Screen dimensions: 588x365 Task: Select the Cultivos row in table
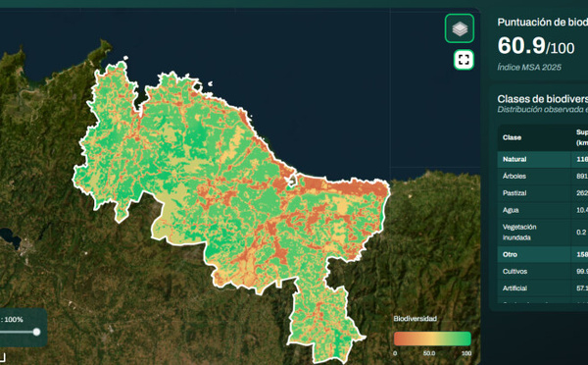point(543,271)
